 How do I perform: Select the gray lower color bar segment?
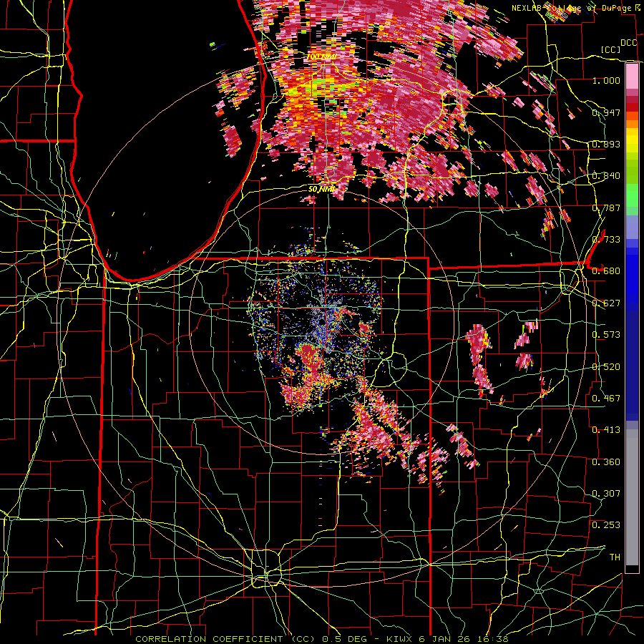[632, 497]
